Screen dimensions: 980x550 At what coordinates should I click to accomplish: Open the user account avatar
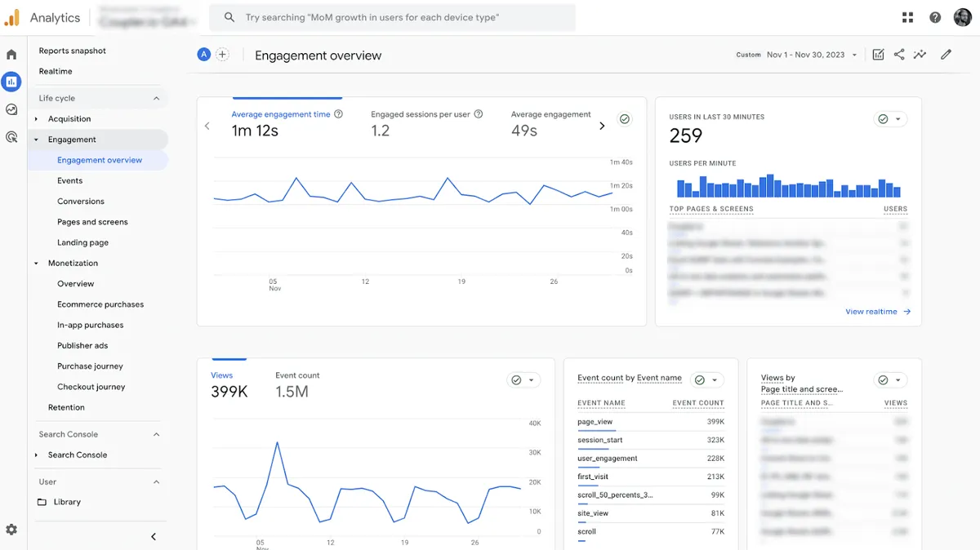(962, 17)
